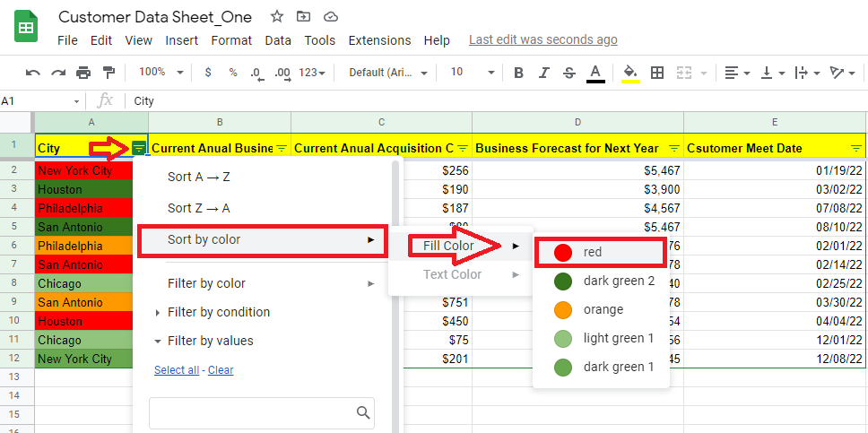Image resolution: width=868 pixels, height=433 pixels.
Task: Click the Clear link
Action: [221, 370]
